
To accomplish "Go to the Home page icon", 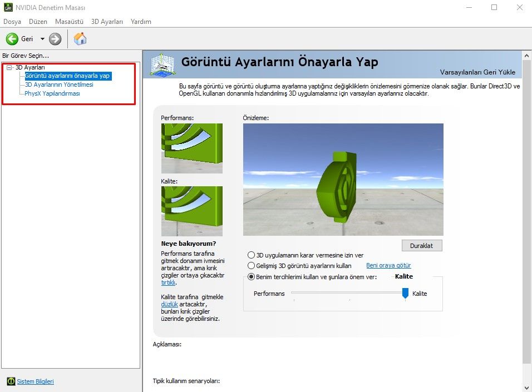I will [x=80, y=39].
